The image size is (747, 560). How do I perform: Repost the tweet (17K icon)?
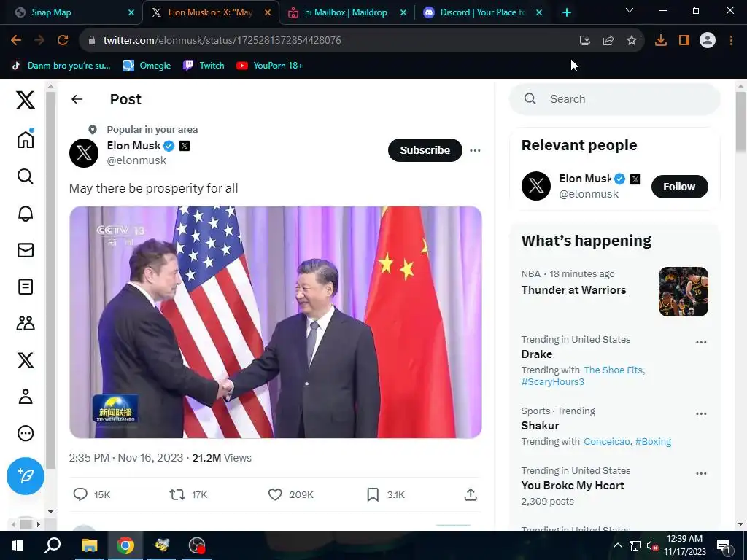pyautogui.click(x=177, y=494)
